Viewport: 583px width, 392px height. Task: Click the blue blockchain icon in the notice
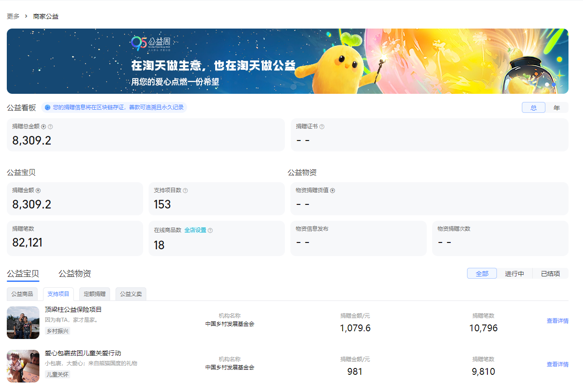click(x=48, y=107)
